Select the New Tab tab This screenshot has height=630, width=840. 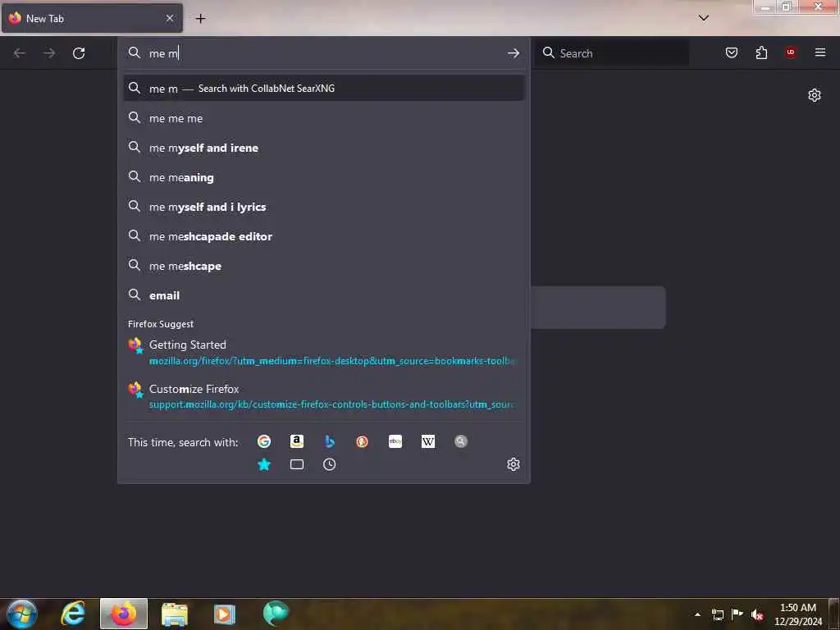pos(92,18)
